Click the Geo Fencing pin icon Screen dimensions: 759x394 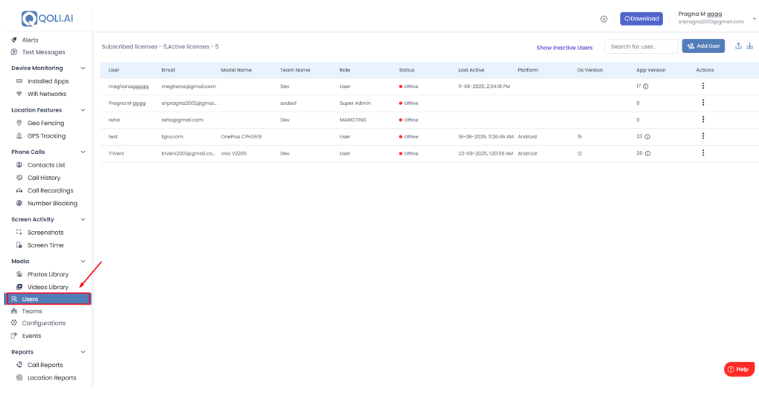pos(19,123)
